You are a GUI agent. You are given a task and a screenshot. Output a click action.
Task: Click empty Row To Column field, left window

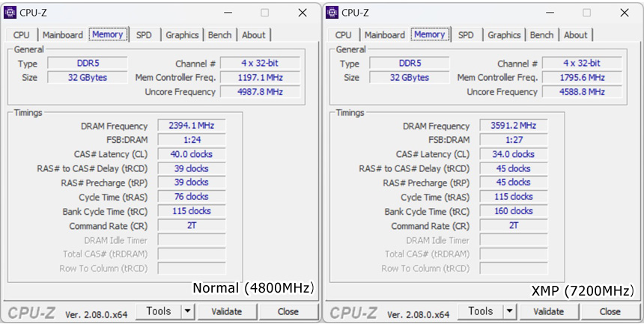(192, 269)
